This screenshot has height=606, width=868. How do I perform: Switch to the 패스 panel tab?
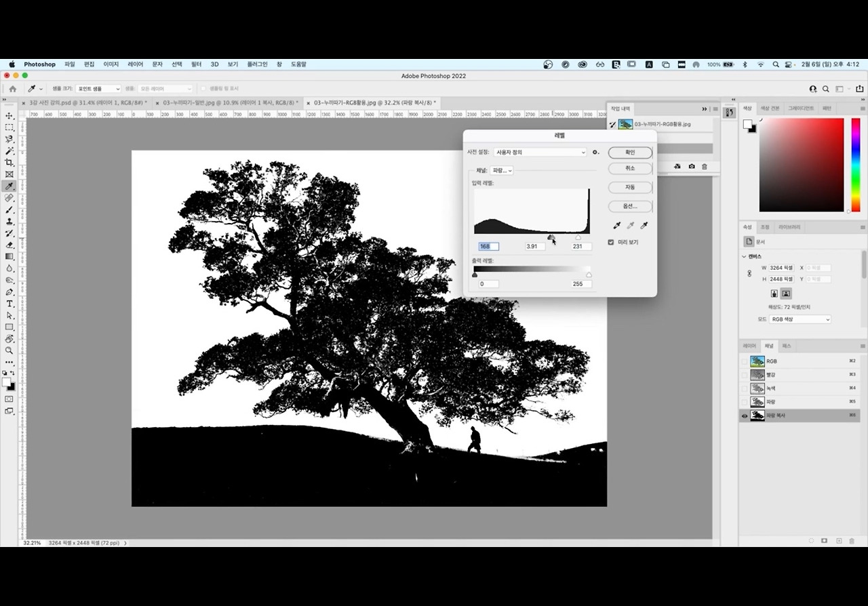coord(787,346)
